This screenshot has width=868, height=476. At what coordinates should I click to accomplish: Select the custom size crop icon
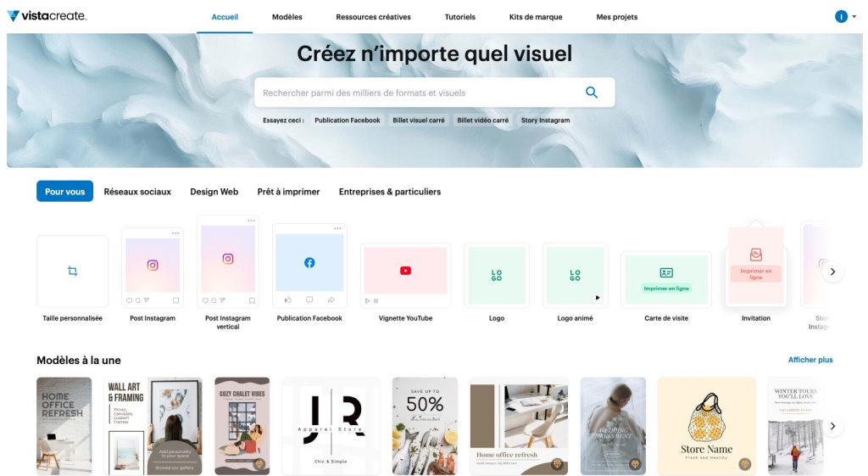[72, 272]
